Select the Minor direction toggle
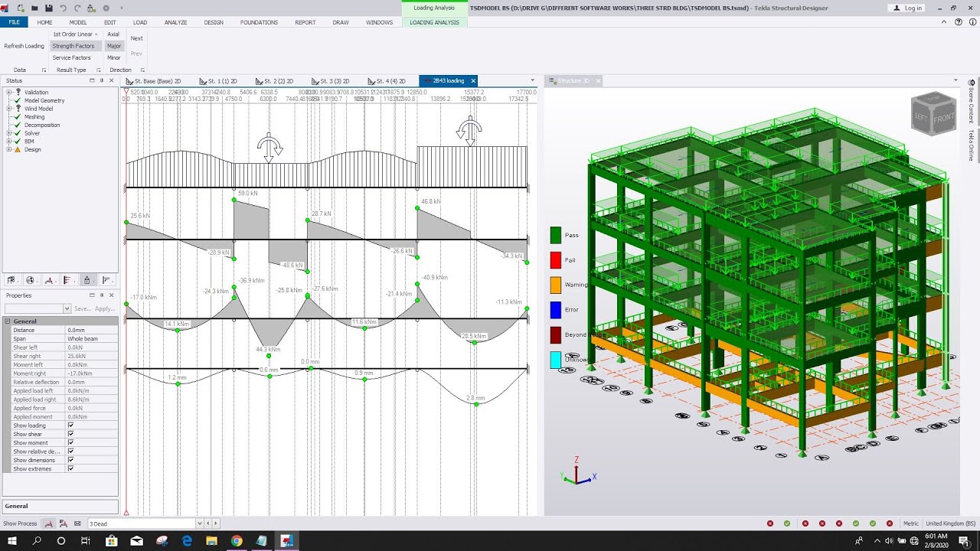Viewport: 980px width, 551px height. point(113,57)
